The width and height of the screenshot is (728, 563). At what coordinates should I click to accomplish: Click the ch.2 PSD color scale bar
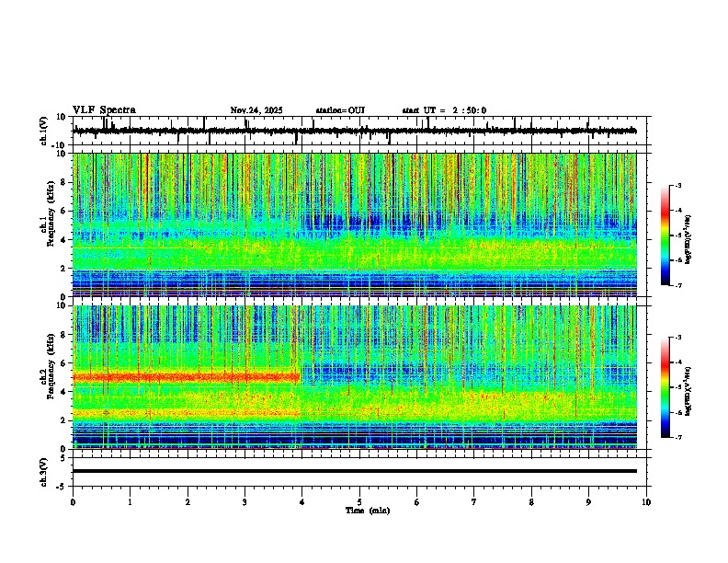click(665, 387)
